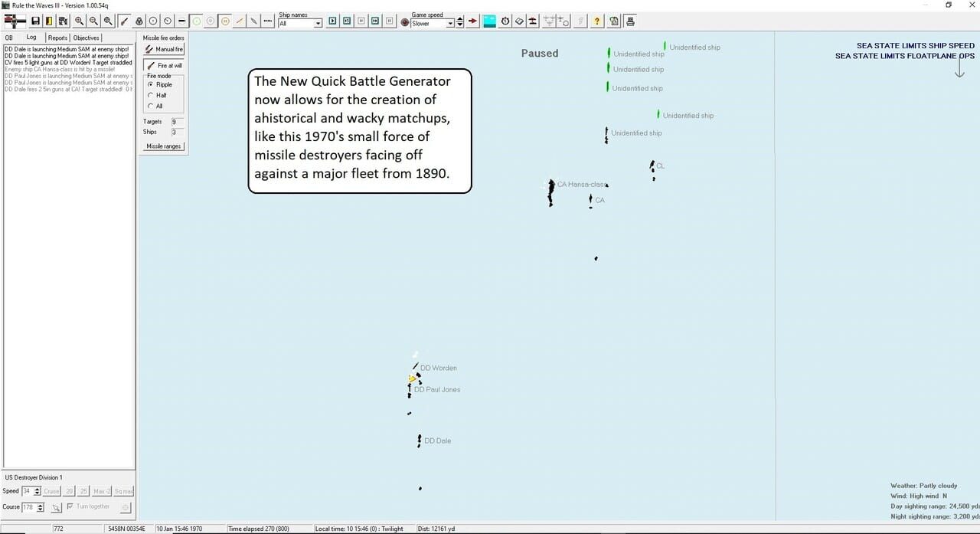Click the red arrow icon near Game speed
This screenshot has height=534, width=980.
472,21
